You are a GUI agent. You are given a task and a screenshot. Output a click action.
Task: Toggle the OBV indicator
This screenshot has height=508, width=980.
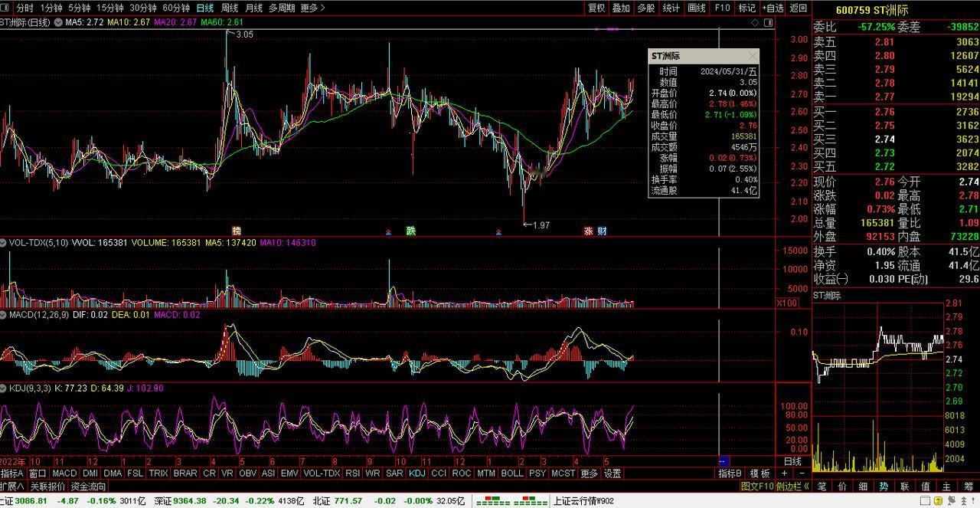click(x=248, y=474)
